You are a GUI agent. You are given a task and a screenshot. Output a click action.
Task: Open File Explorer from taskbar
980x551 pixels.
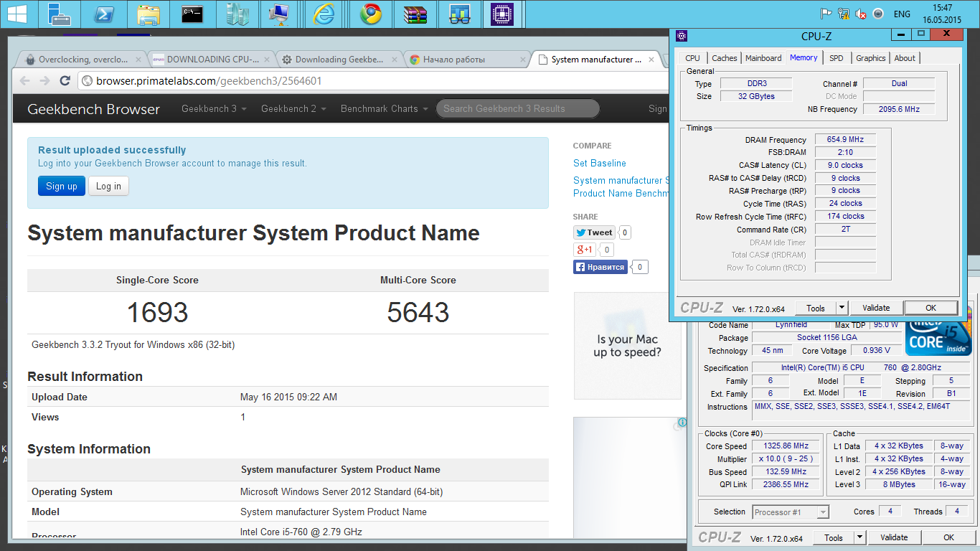pos(149,14)
